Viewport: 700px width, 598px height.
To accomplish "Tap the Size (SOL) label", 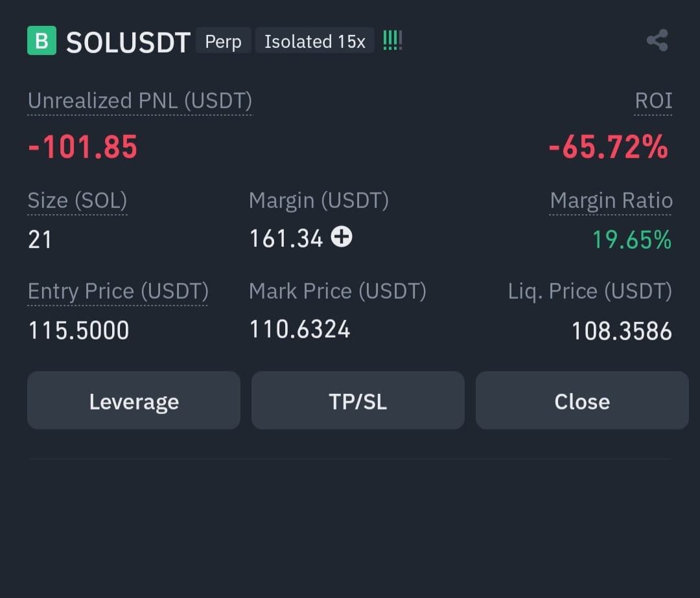I will click(x=77, y=201).
